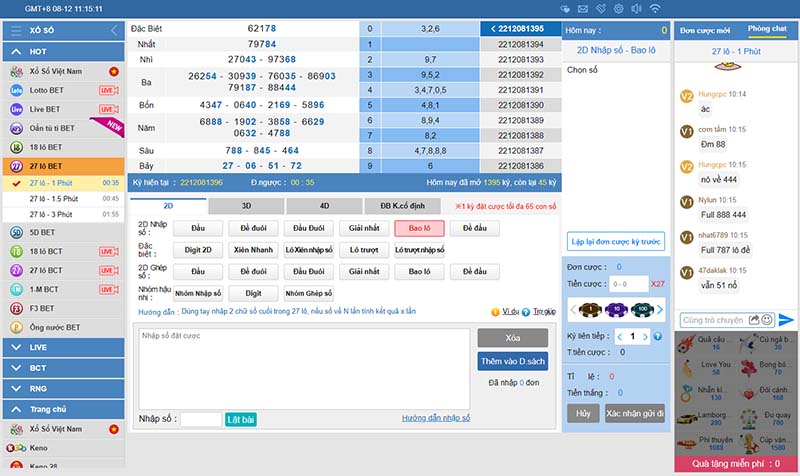
Task: Switch to the 3D tab
Action: point(246,206)
